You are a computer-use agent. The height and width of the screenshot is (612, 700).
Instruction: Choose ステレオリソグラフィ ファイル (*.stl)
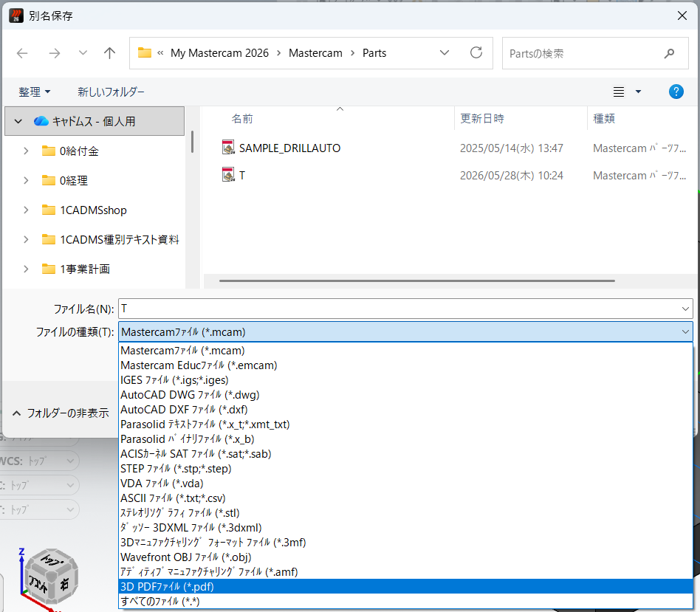pyautogui.click(x=405, y=512)
